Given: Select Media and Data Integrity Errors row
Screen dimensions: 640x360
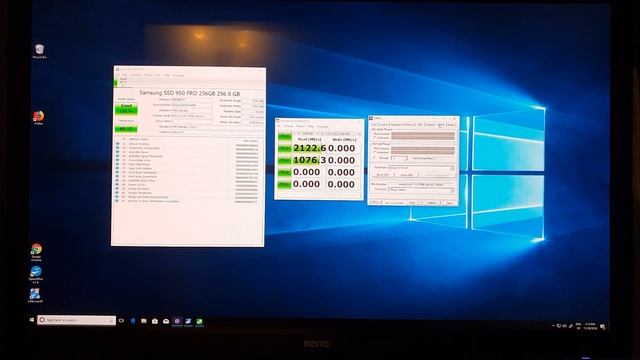Looking at the screenshot, I should [x=187, y=197].
